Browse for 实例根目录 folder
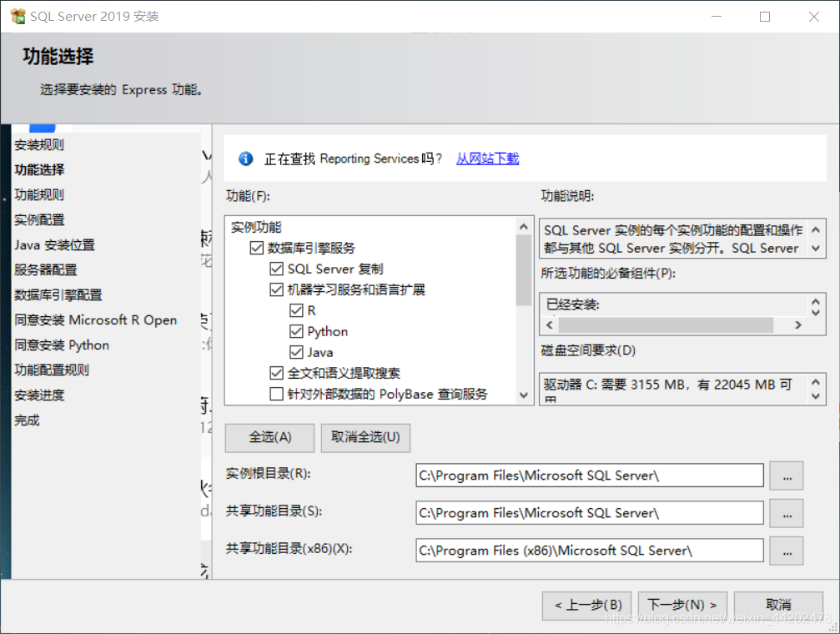The height and width of the screenshot is (634, 840). click(787, 475)
